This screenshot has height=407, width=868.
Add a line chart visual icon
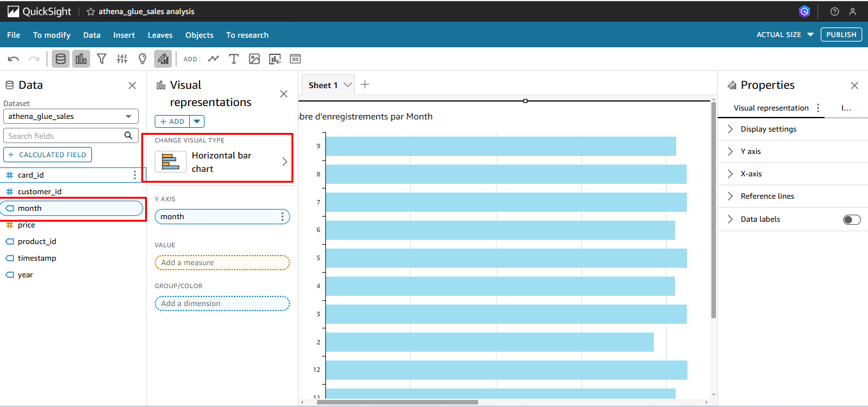coord(213,59)
